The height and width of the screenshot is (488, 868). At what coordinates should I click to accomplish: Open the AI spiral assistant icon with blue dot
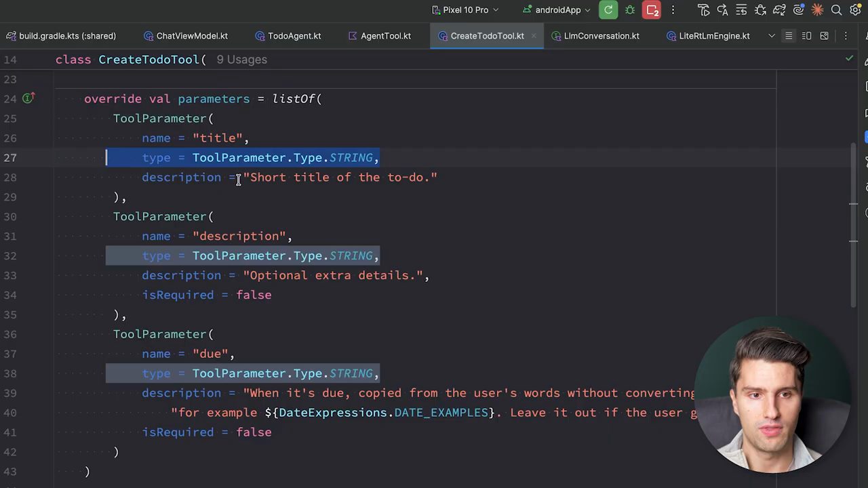pyautogui.click(x=798, y=10)
